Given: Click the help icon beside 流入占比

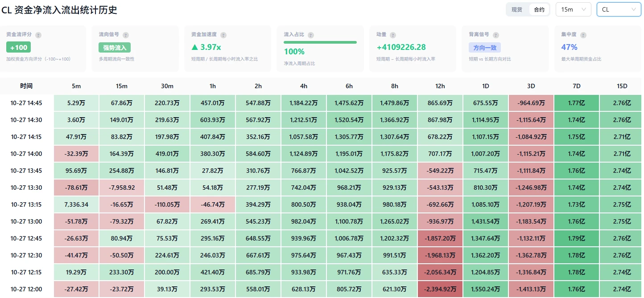Looking at the screenshot, I should (x=311, y=35).
